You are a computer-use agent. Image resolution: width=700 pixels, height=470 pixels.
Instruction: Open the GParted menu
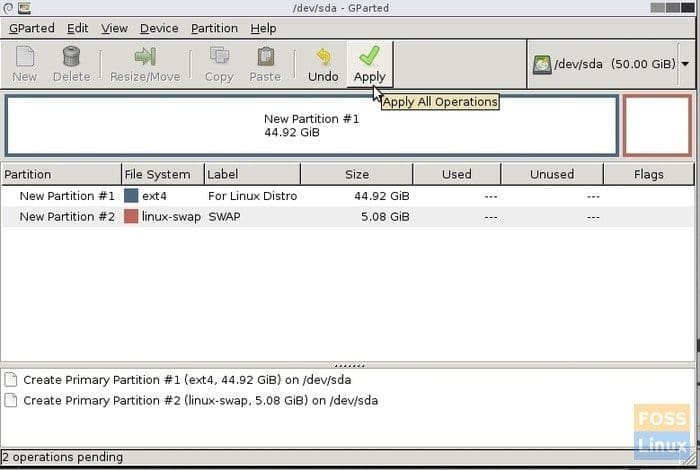pos(32,28)
